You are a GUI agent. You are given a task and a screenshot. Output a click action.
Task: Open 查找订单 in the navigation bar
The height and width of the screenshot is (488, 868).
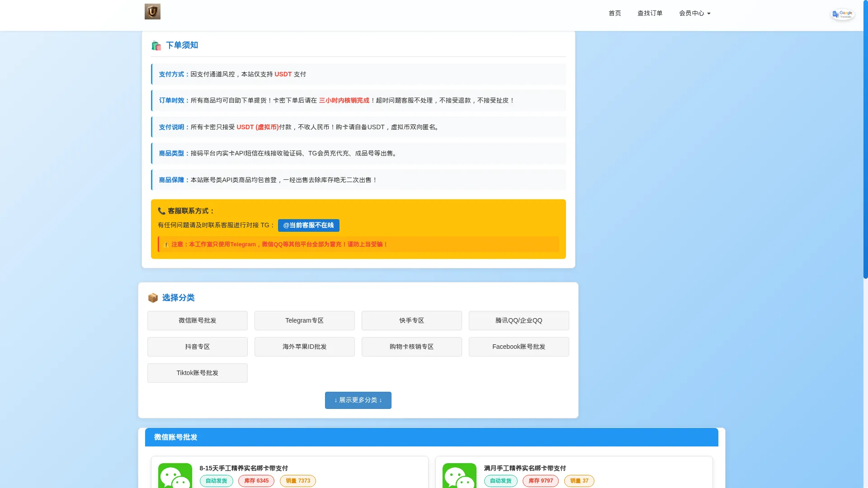(x=650, y=14)
